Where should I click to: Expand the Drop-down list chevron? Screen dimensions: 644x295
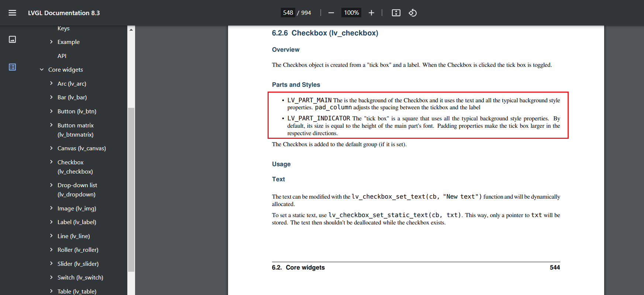pos(51,185)
